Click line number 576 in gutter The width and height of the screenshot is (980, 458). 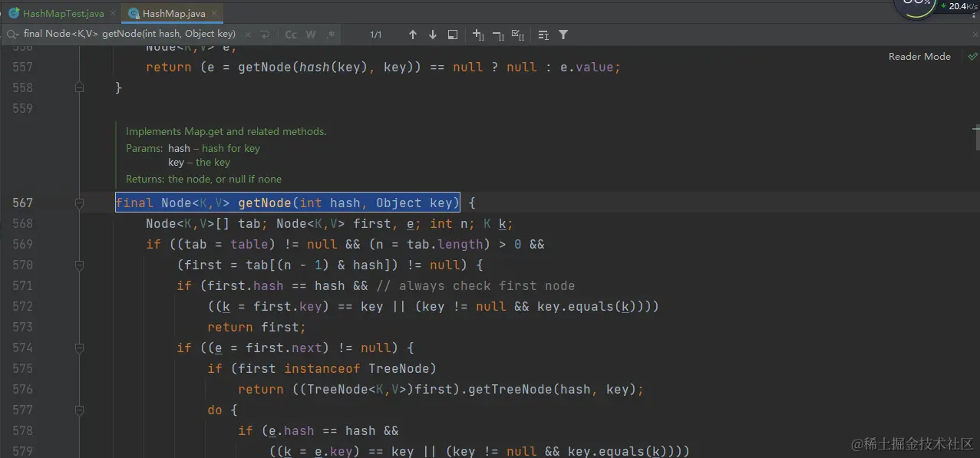pos(23,390)
